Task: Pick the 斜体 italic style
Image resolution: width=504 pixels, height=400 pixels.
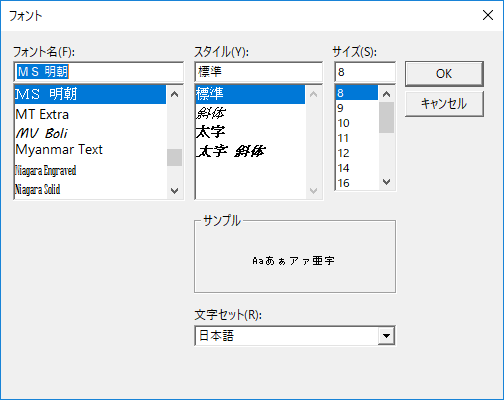Action: (x=250, y=113)
